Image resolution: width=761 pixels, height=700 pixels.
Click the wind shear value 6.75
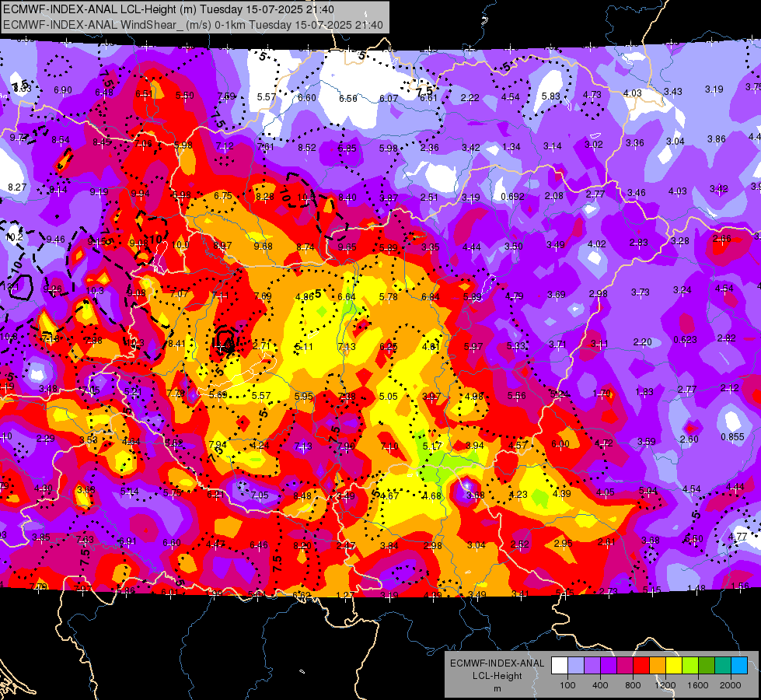click(x=223, y=195)
